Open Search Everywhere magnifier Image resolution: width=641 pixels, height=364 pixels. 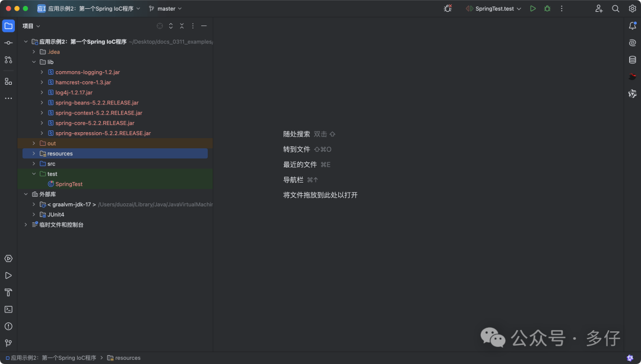click(615, 8)
